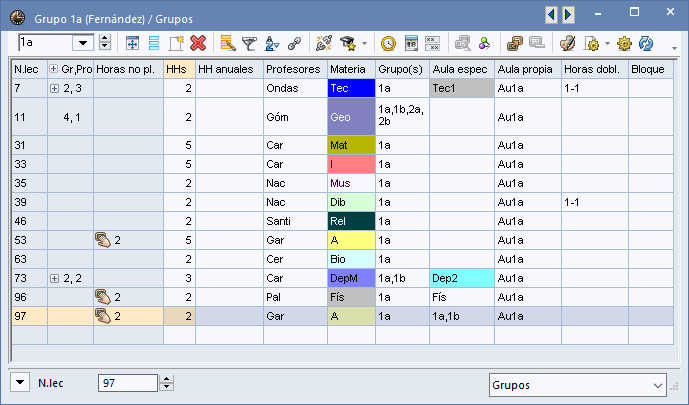This screenshot has height=405, width=689.
Task: Click the blue stacked rows toolbar icon
Action: coord(154,43)
